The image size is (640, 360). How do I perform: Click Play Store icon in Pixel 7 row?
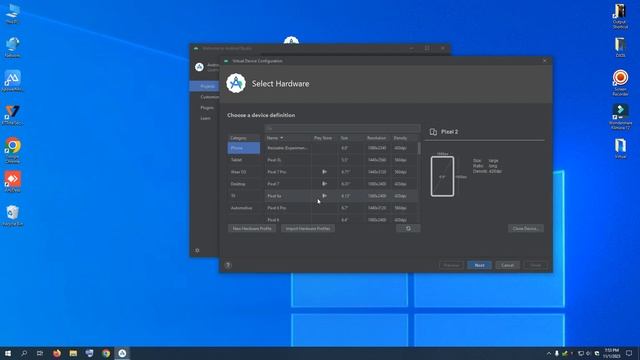(324, 184)
